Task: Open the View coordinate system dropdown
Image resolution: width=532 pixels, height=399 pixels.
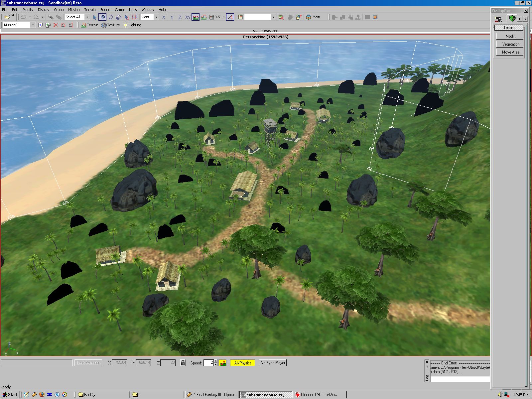Action: click(156, 17)
